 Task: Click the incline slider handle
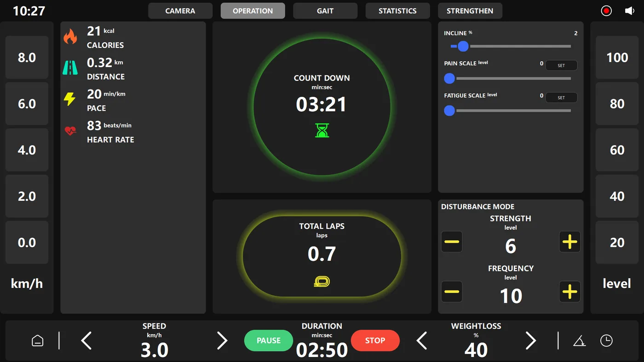coord(463,46)
